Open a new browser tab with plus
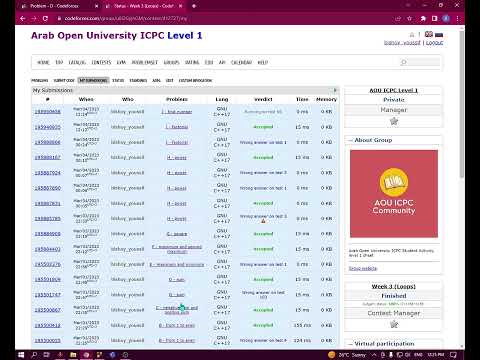 194,6
